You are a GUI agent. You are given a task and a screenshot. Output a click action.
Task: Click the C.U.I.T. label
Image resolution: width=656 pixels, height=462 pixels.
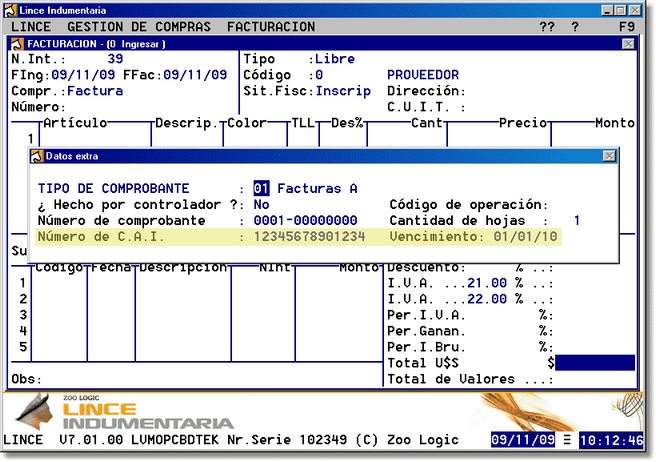point(426,107)
